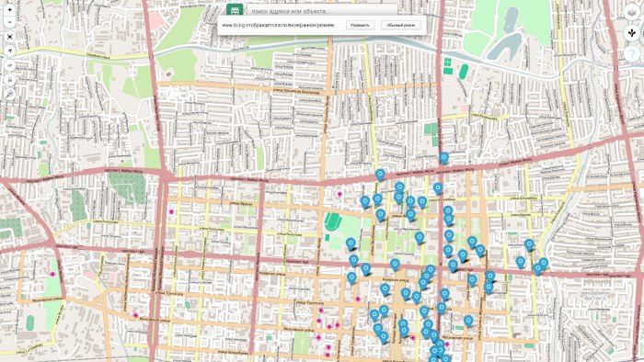
Task: Open the print map round button
Action: [10, 80]
